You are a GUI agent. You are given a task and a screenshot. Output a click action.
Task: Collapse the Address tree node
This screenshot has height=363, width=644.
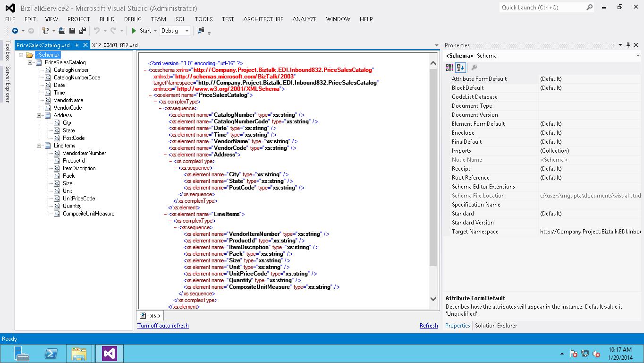(39, 115)
